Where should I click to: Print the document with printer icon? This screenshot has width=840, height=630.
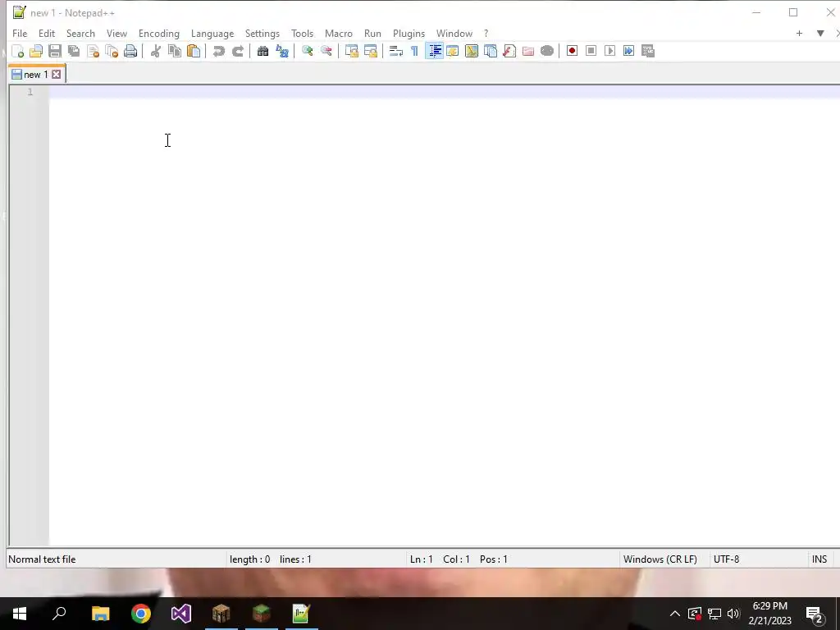pos(130,51)
